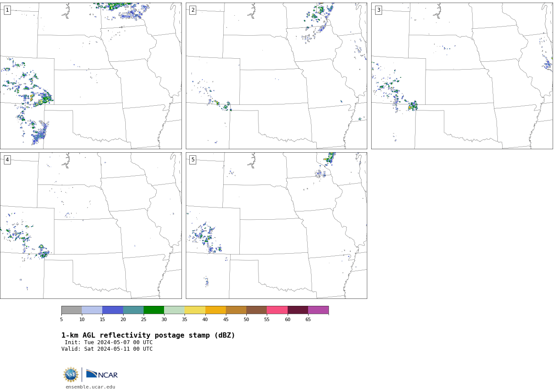Open ensemble member 3 reflectivity map

point(462,76)
